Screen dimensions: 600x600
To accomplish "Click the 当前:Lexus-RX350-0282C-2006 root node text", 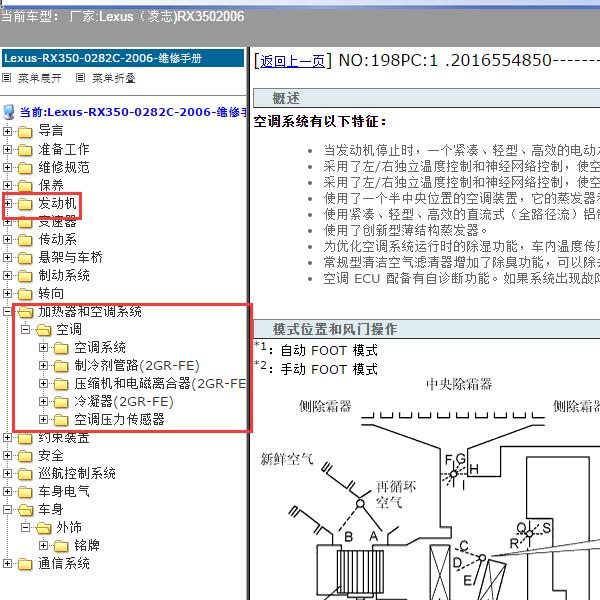I will 133,112.
